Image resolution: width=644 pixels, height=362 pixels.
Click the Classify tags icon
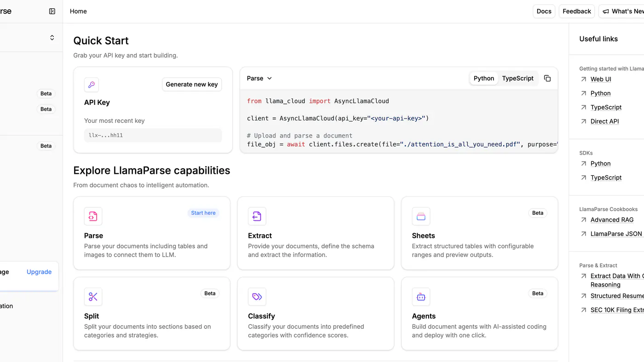[x=257, y=297]
